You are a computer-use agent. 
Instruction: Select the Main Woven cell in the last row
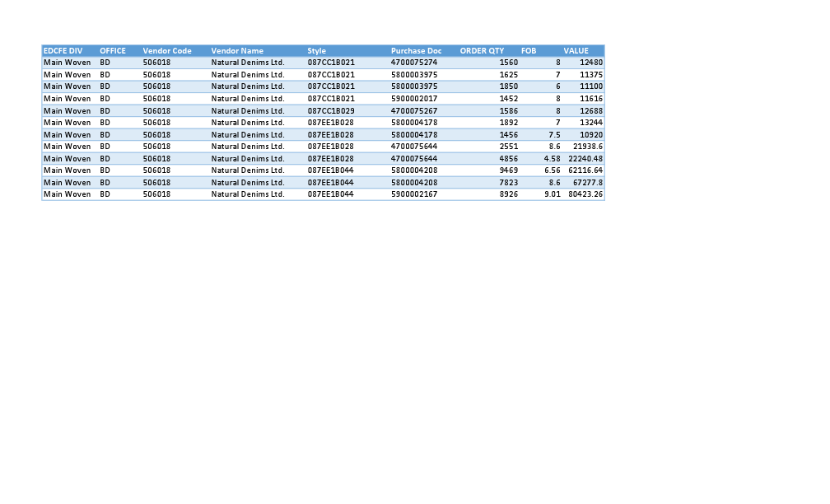pos(67,194)
